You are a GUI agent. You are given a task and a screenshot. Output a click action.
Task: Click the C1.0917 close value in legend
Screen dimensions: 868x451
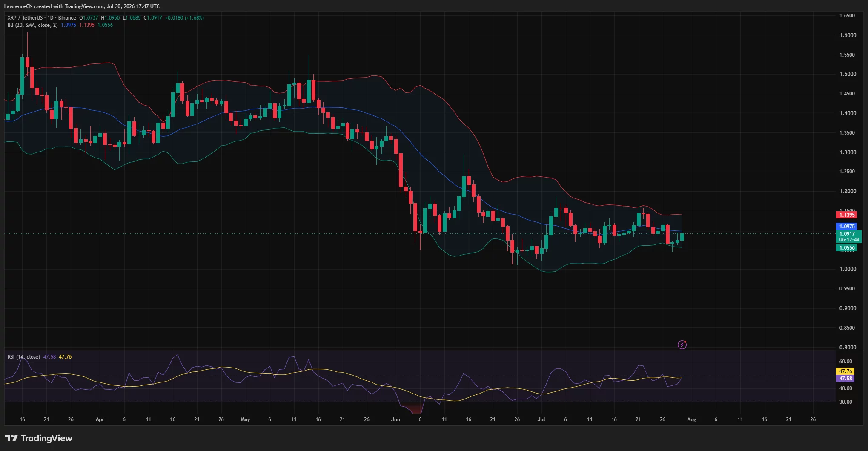[153, 18]
